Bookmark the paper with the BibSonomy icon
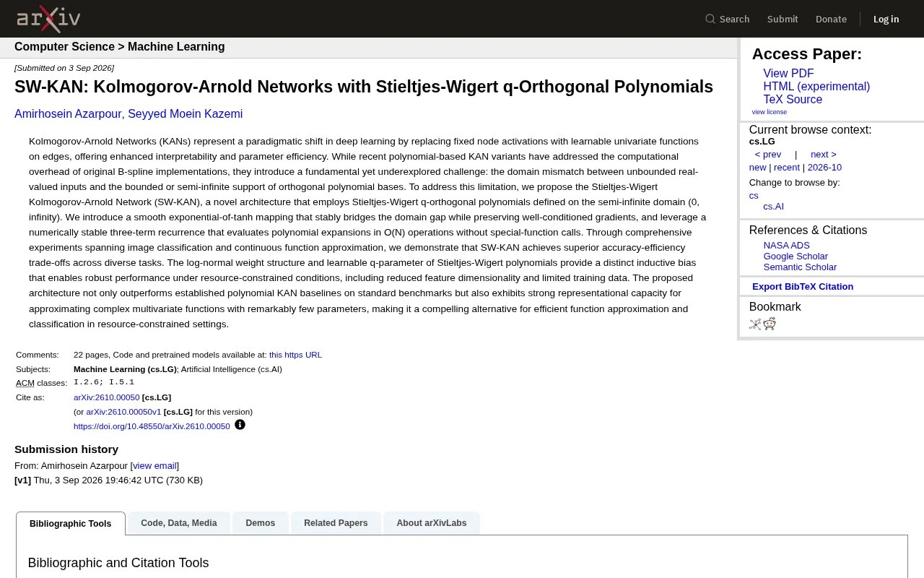 click(755, 324)
